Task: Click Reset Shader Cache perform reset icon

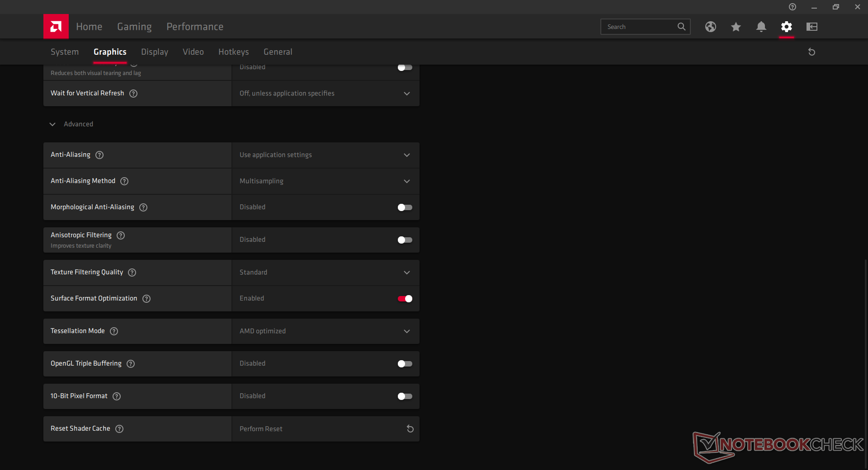Action: click(x=410, y=429)
